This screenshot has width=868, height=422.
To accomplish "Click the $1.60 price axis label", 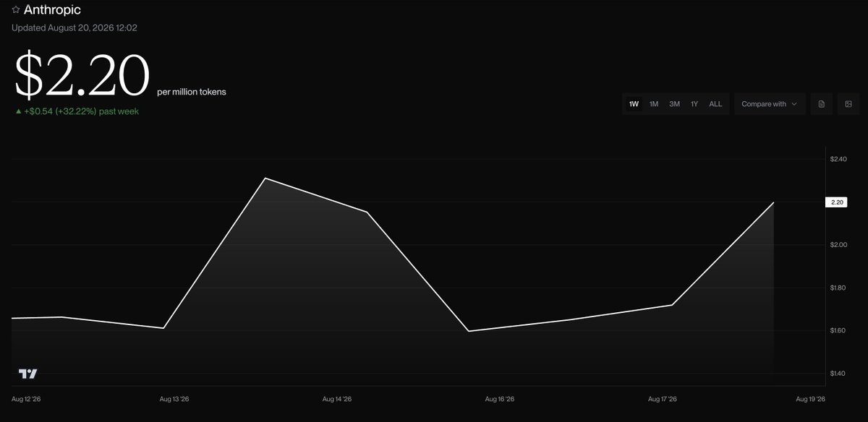I will click(x=838, y=330).
